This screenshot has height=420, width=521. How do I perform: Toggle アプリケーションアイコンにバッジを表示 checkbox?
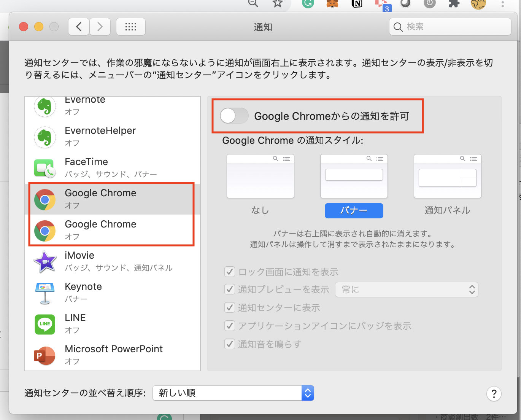[x=230, y=326]
